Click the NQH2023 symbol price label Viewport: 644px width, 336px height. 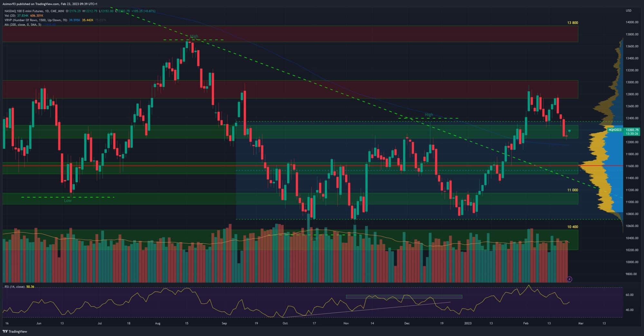(x=615, y=130)
